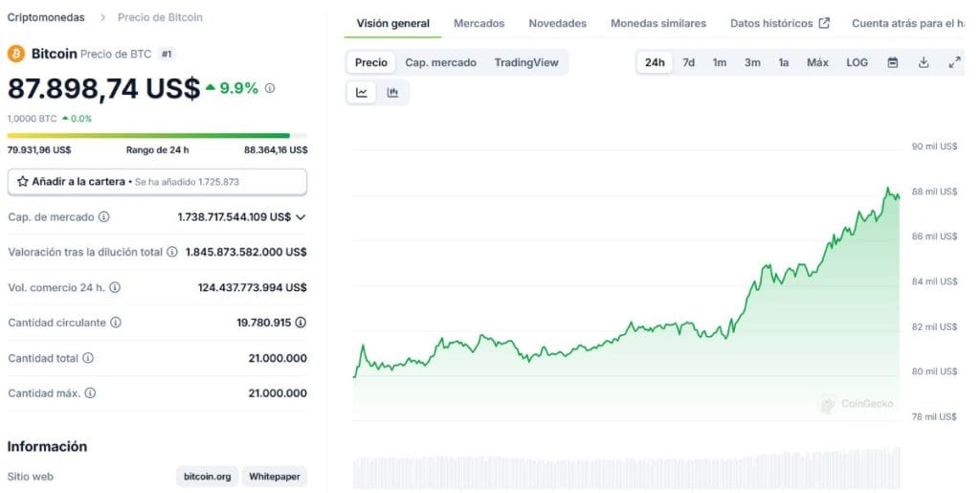Go to Criptomonedas breadcrumb
This screenshot has width=980, height=493.
coord(46,17)
